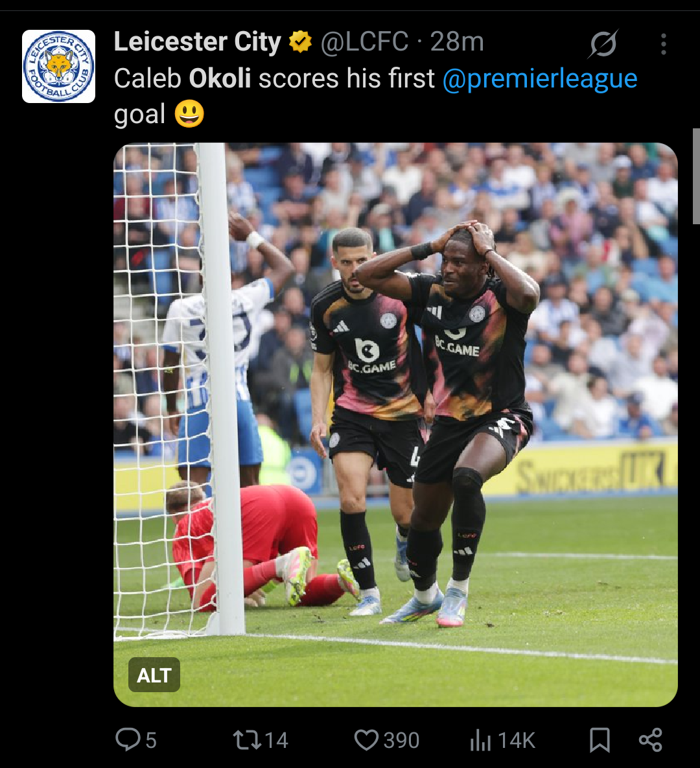Click the 390 likes count
Image resolution: width=700 pixels, height=768 pixels.
point(401,741)
